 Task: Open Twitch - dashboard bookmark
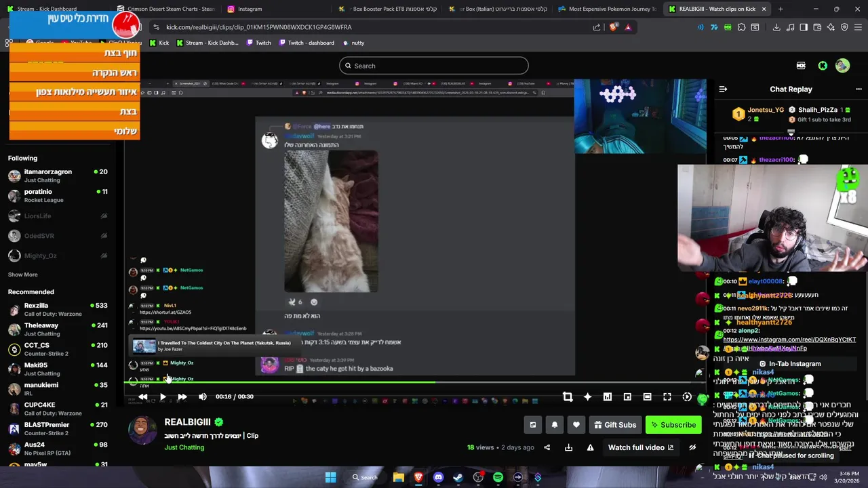click(305, 43)
